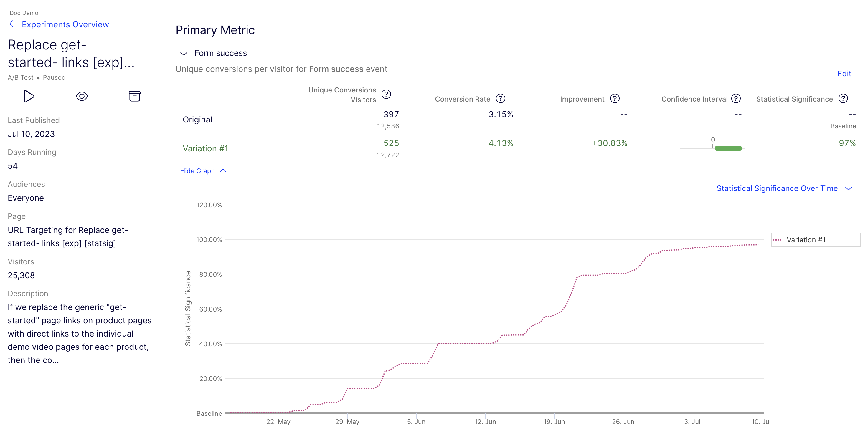Open help icon for Unique Conversions Visitors
The image size is (868, 439).
pos(386,94)
